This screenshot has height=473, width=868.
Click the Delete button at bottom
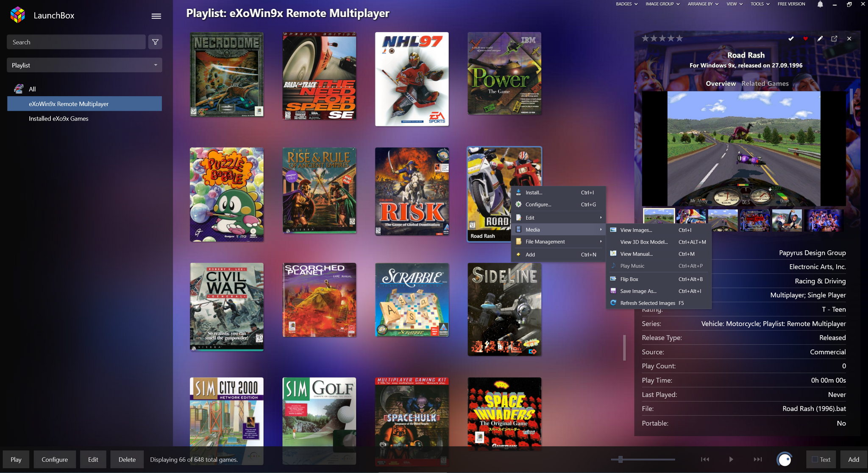click(x=127, y=459)
